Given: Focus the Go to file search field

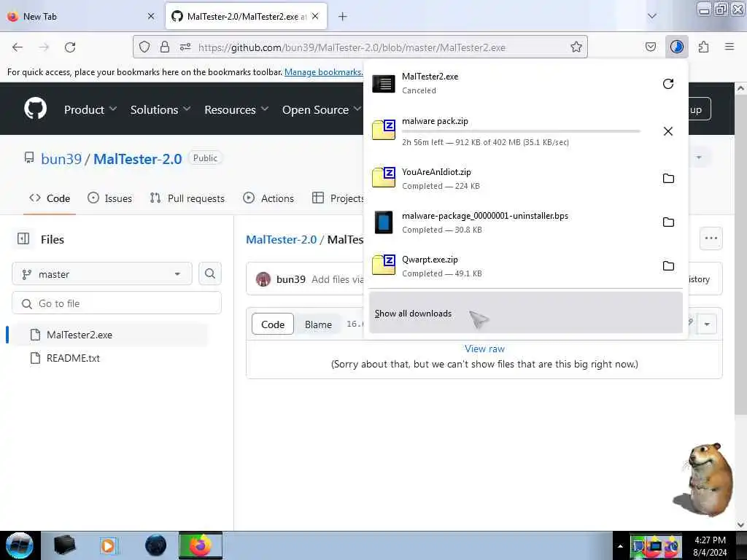Looking at the screenshot, I should coord(117,303).
